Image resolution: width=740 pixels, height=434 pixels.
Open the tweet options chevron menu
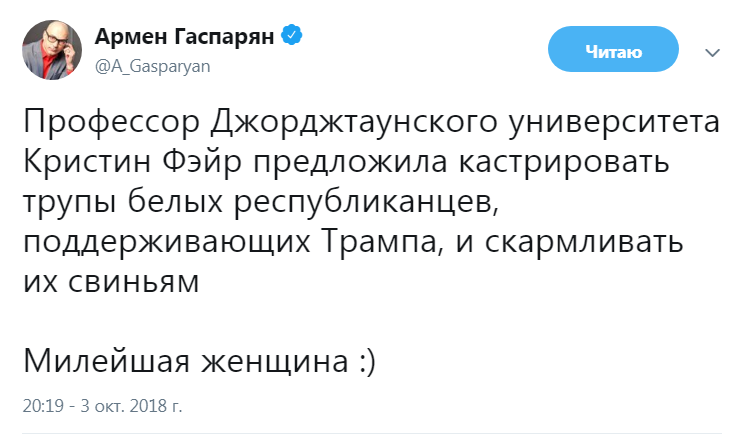point(713,52)
